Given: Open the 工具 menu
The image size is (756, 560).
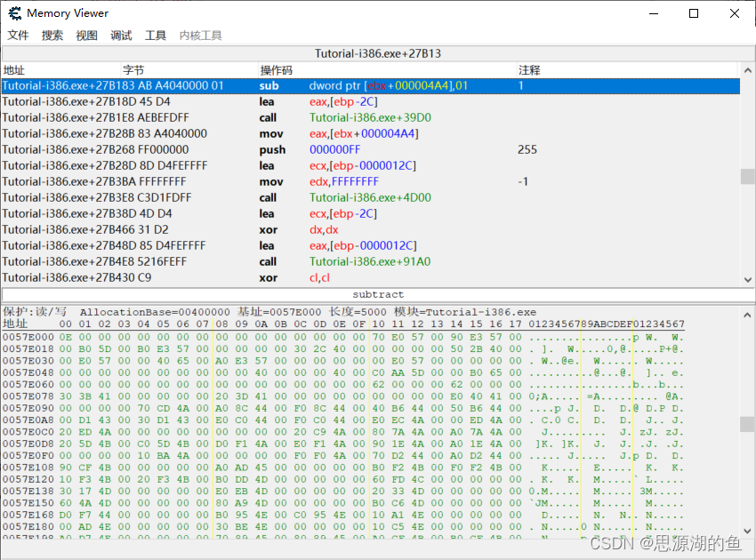Looking at the screenshot, I should pyautogui.click(x=156, y=36).
